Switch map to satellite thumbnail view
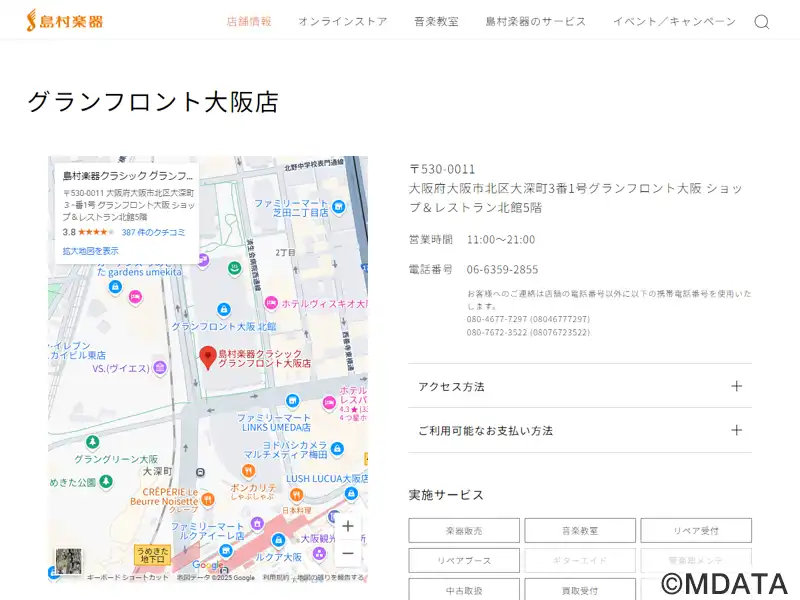The width and height of the screenshot is (800, 600). click(x=68, y=561)
